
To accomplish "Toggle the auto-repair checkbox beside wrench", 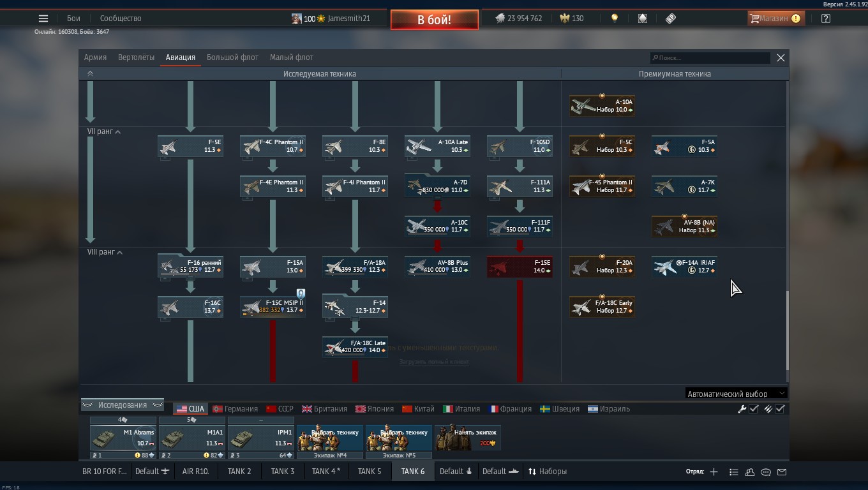I will click(753, 409).
